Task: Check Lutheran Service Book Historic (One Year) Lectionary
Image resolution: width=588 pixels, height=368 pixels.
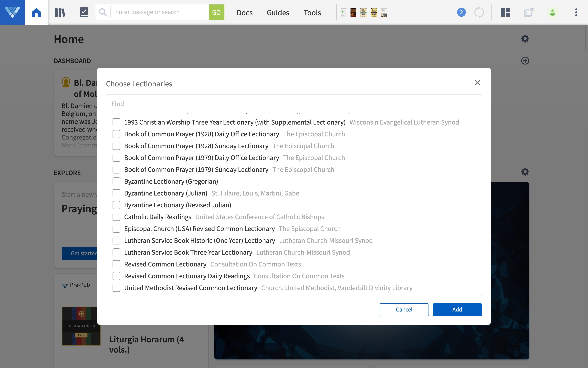Action: click(x=116, y=241)
